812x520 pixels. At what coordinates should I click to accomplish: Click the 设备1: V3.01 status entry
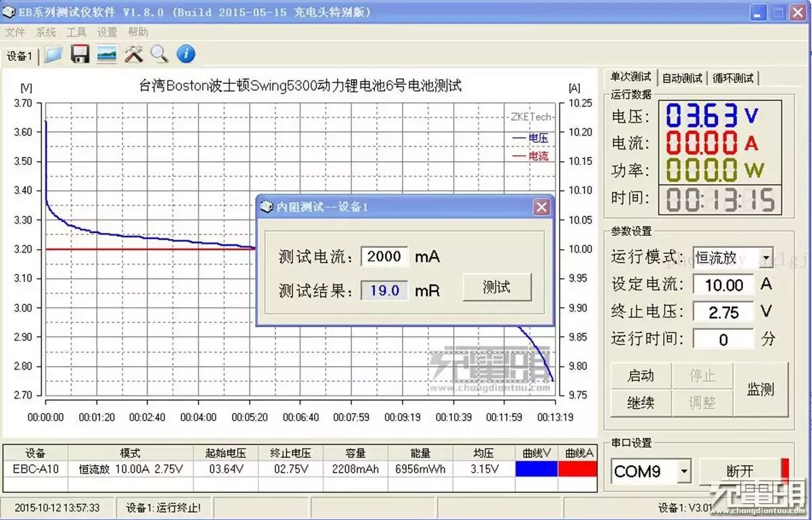click(x=685, y=508)
